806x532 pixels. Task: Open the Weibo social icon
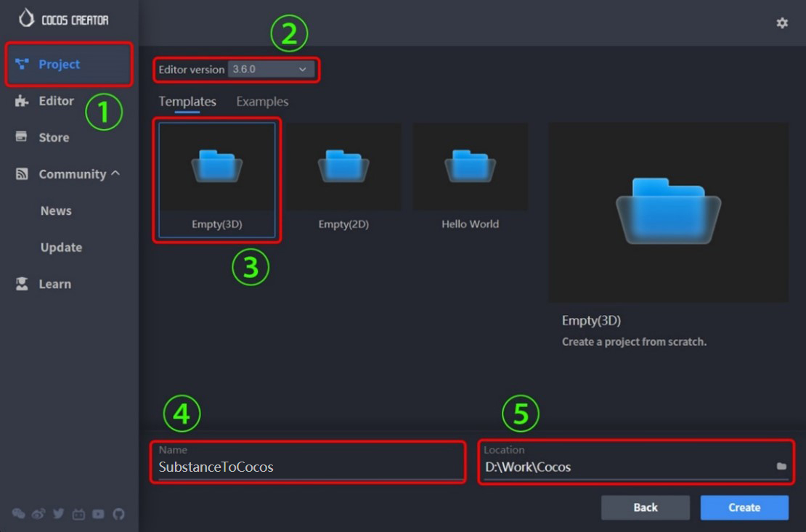pos(38,514)
